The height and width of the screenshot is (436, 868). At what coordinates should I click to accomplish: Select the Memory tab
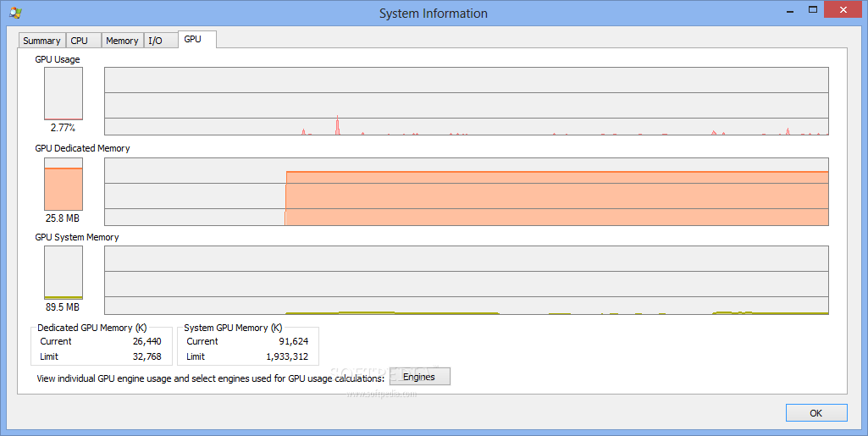click(122, 41)
